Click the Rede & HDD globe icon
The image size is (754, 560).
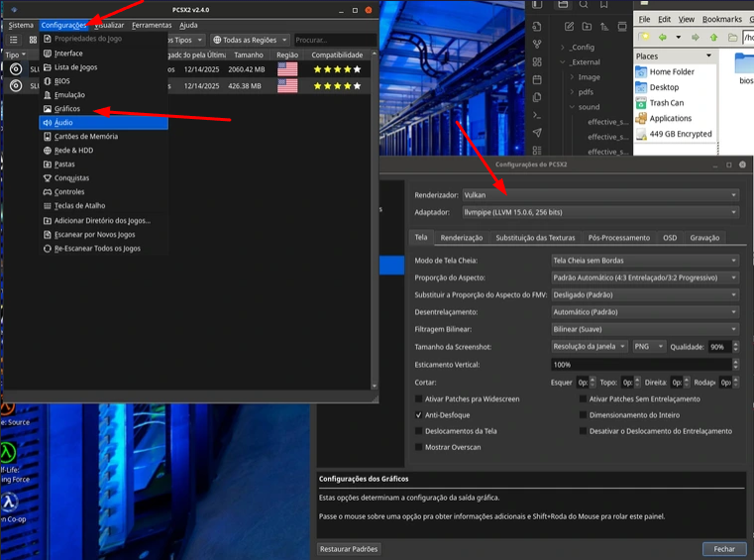click(47, 151)
